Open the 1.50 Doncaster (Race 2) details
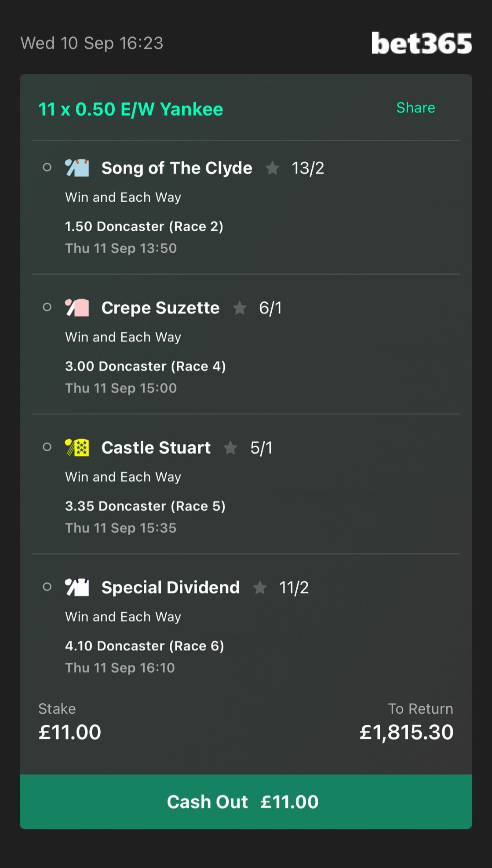 [x=144, y=226]
